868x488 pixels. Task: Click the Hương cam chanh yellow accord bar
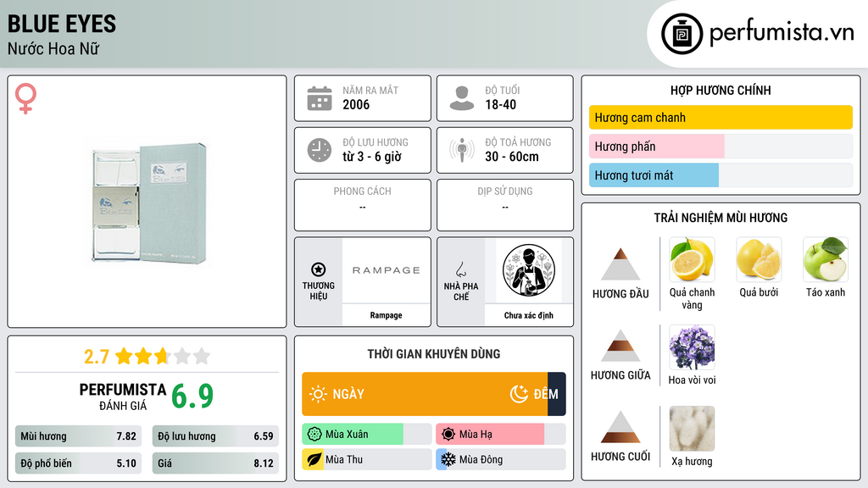(x=721, y=117)
